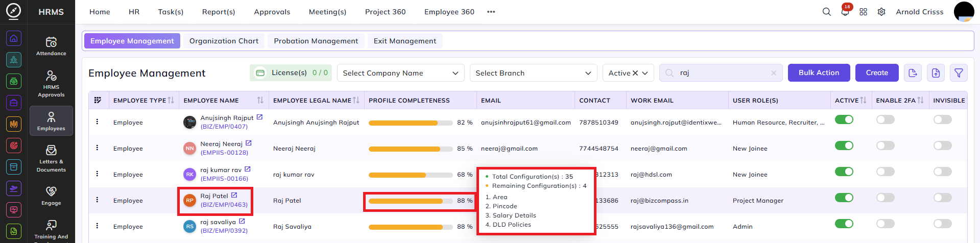The height and width of the screenshot is (243, 980).
Task: Open the Report(s) menu
Action: coord(219,12)
